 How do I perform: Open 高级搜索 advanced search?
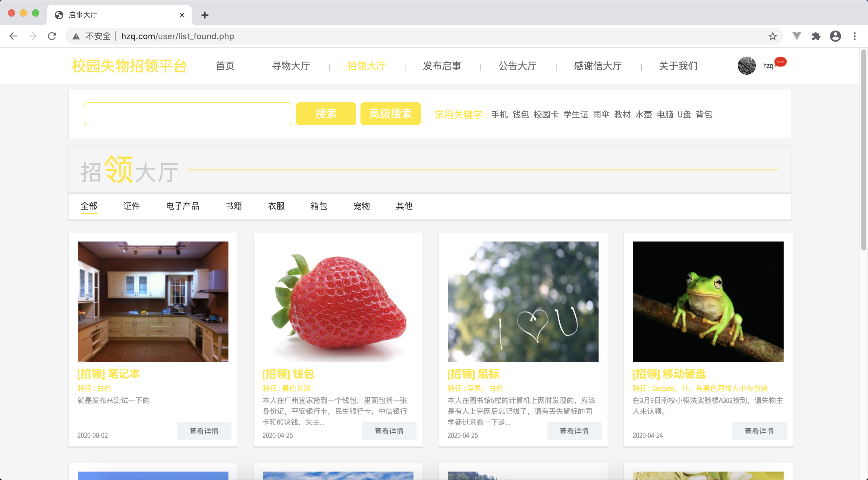tap(390, 114)
